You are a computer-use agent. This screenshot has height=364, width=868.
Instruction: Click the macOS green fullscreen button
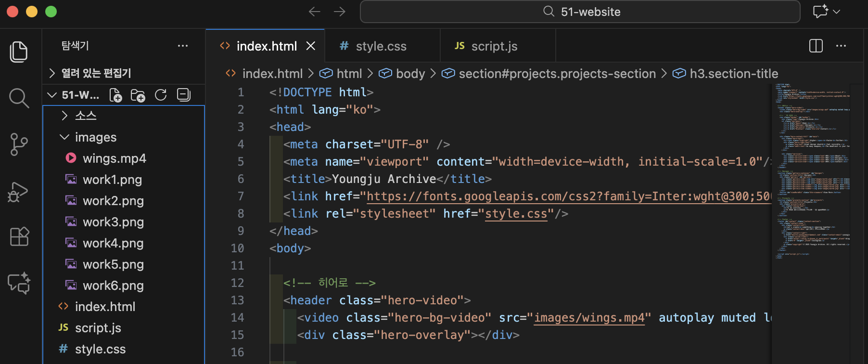[x=51, y=12]
